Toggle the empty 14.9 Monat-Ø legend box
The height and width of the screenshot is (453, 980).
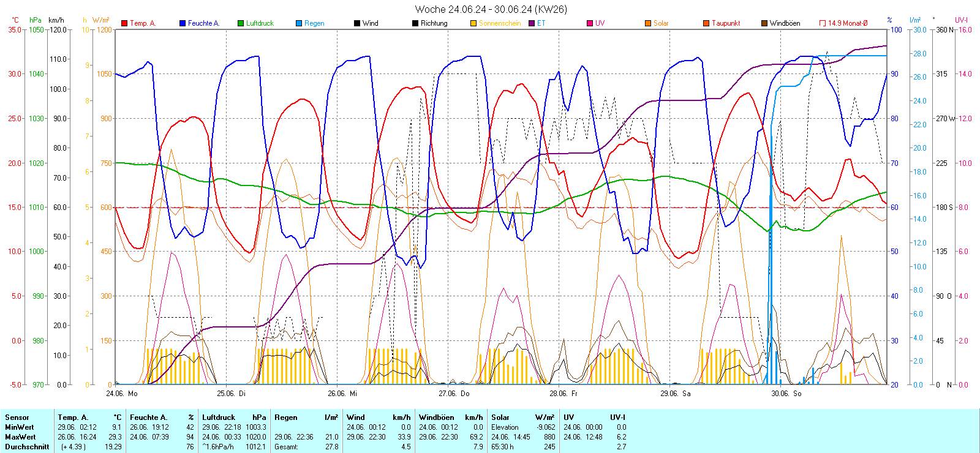(823, 23)
